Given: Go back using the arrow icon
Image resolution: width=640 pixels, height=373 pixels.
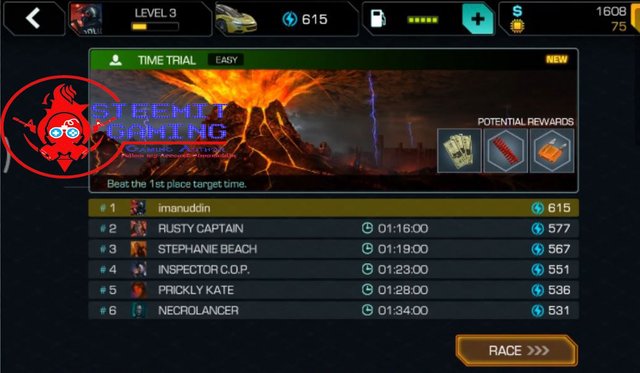Looking at the screenshot, I should click(33, 18).
